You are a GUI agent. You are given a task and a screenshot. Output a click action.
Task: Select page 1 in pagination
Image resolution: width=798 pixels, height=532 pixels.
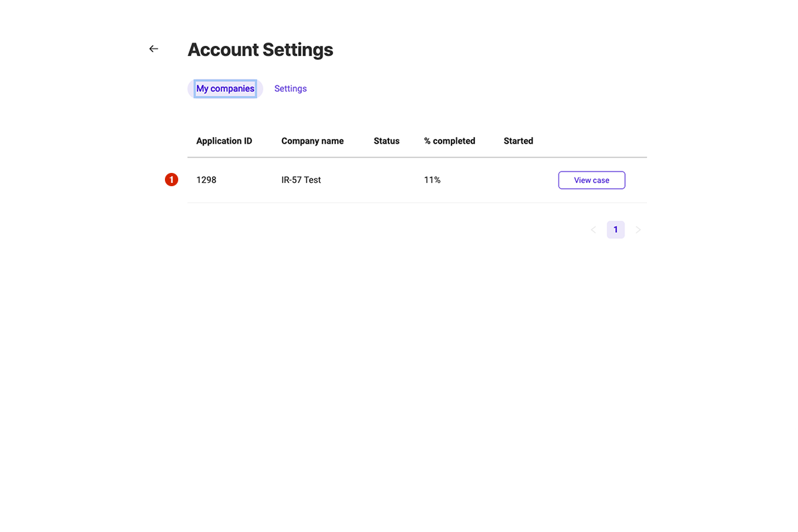click(616, 230)
